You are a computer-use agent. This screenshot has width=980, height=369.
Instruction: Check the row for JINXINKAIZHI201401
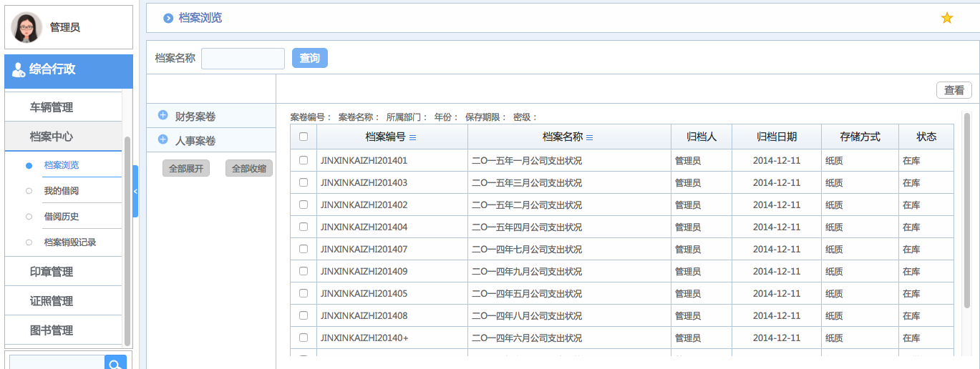[304, 160]
